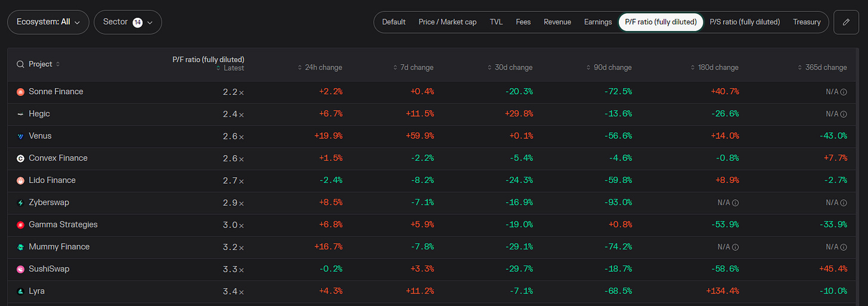Screen dimensions: 868x306
Task: Open the Sonne Finance project link
Action: pos(56,92)
